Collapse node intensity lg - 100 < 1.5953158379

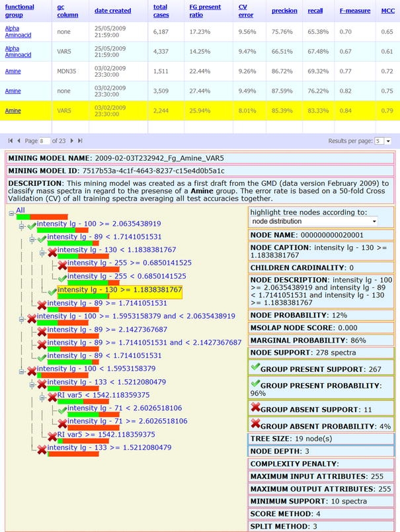click(x=22, y=371)
